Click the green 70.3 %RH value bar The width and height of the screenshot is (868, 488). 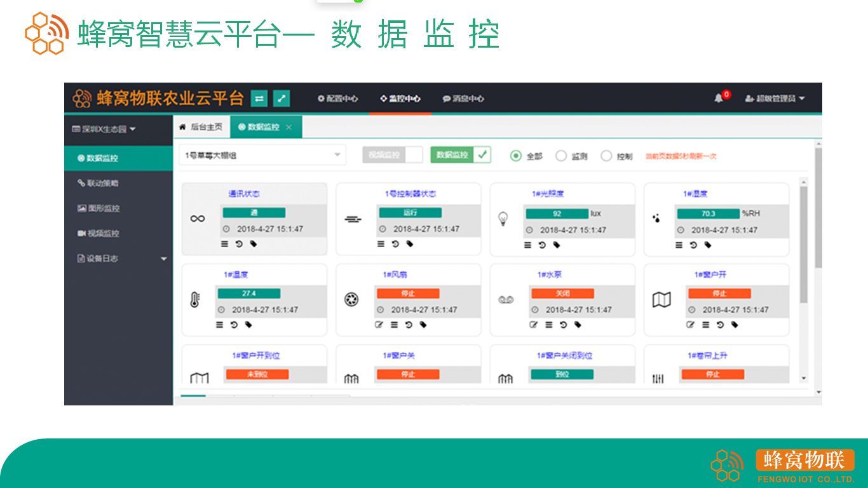709,213
